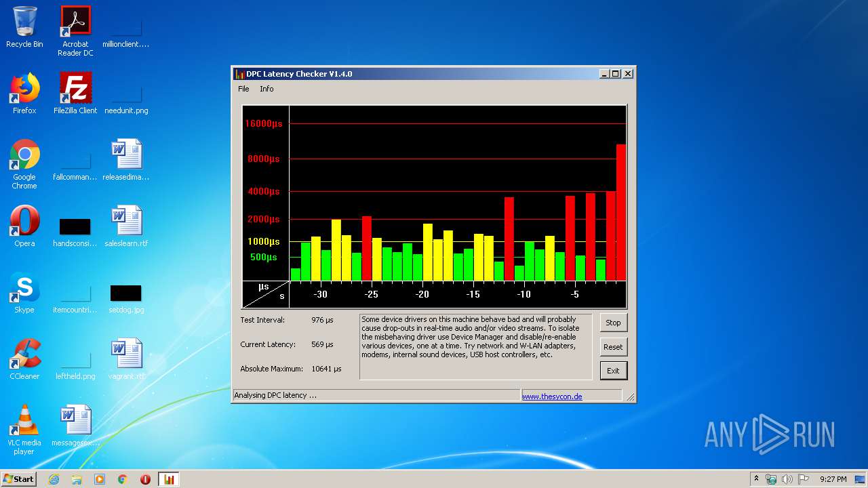Select the FileZilla Client shortcut
Screen dimensions: 868x488
75,94
